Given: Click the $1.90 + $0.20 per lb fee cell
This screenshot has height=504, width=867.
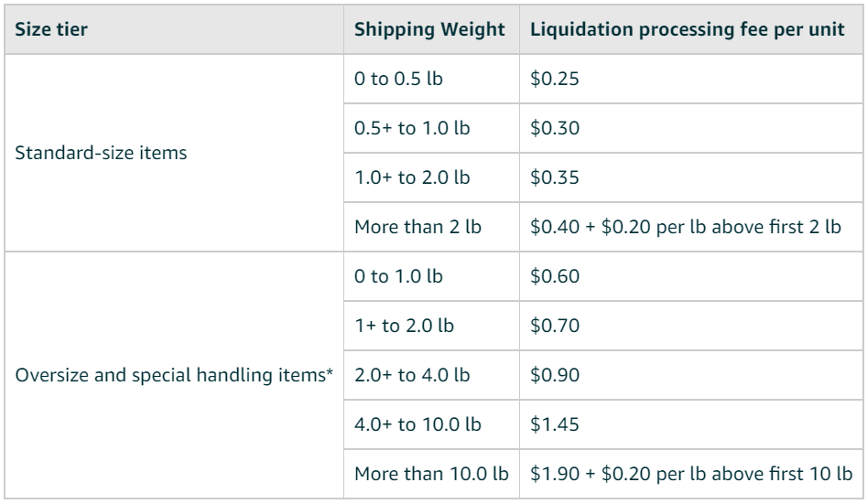Looking at the screenshot, I should point(691,474).
